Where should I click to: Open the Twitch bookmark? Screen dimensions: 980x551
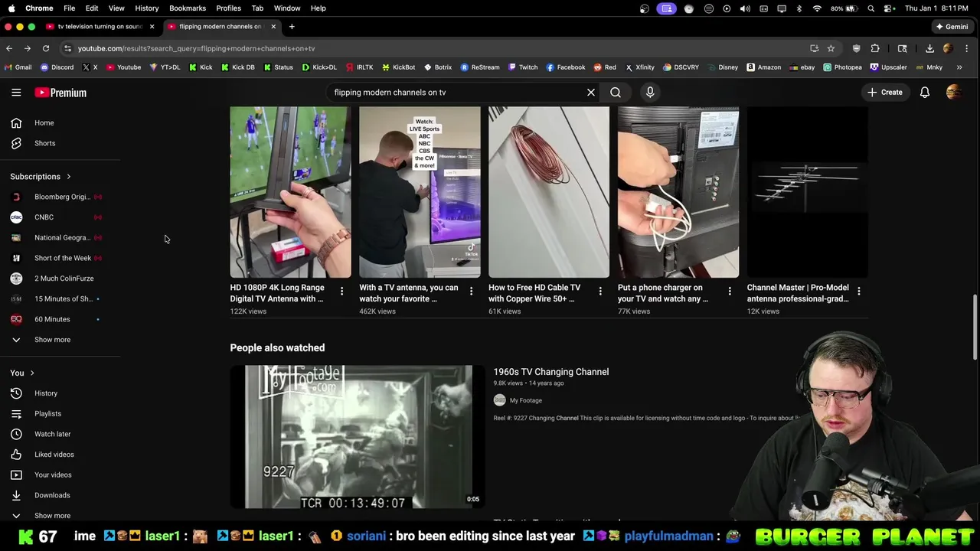(523, 67)
